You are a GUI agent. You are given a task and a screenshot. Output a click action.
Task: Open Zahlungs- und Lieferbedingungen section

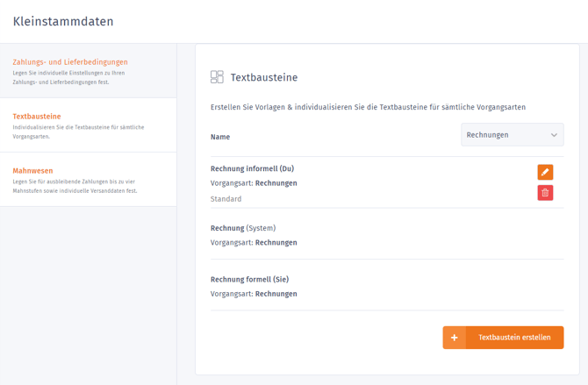(x=88, y=71)
